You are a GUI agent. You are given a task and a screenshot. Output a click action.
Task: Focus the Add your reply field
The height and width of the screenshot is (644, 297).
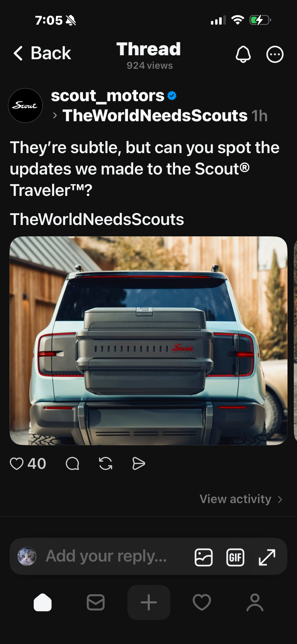point(106,556)
